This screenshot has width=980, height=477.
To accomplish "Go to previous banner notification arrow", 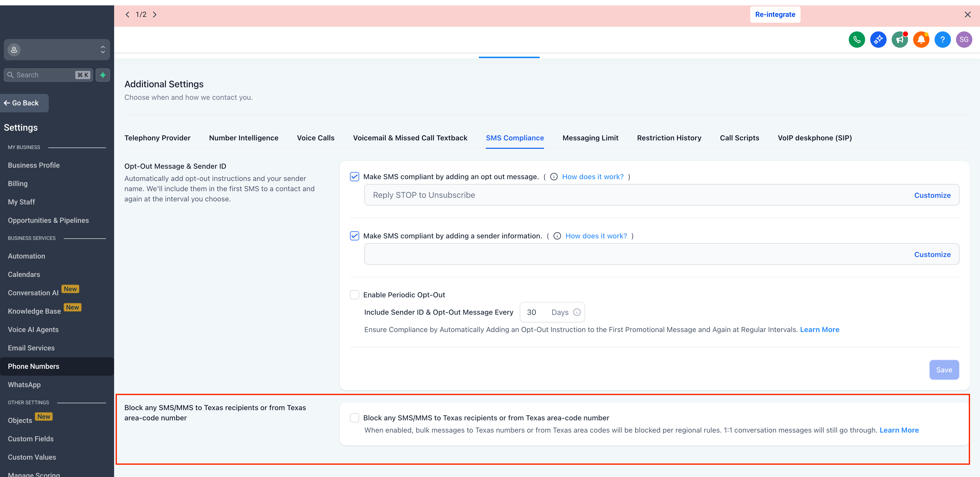I will pyautogui.click(x=127, y=15).
